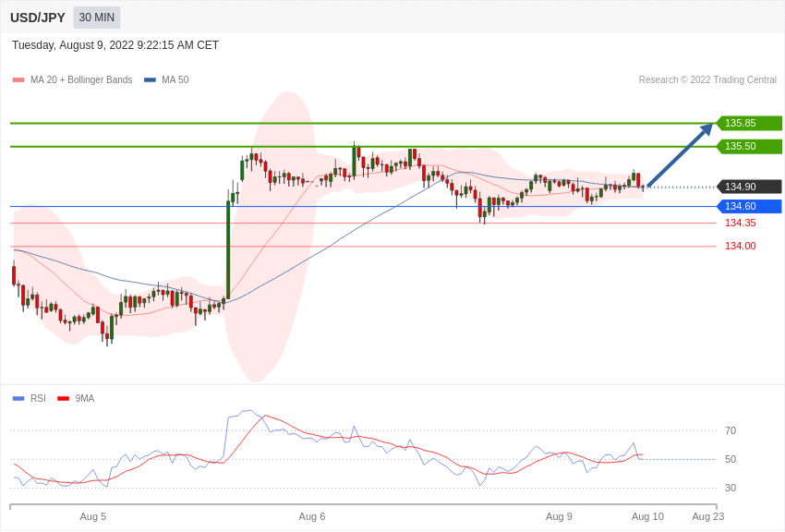Click the Aug 9 date axis label
Image resolution: width=785 pixels, height=532 pixels.
coord(559,516)
